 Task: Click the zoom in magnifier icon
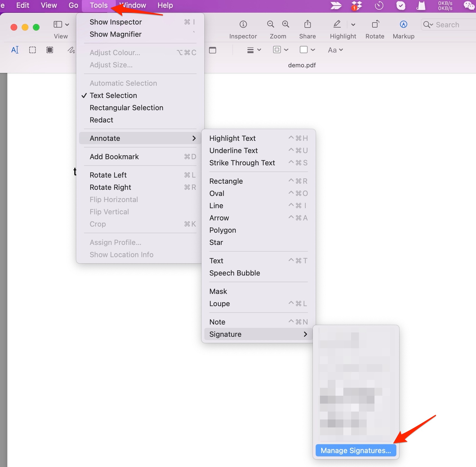click(286, 24)
